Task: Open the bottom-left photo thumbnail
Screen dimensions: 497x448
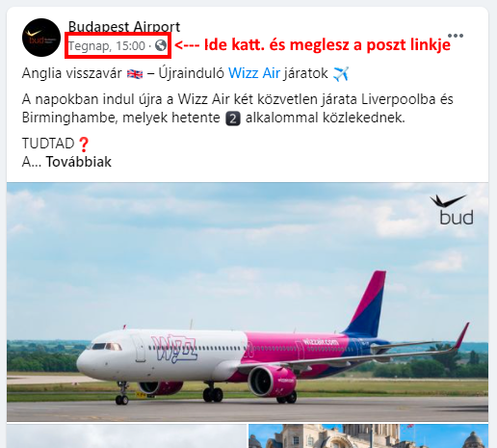Action: point(126,436)
